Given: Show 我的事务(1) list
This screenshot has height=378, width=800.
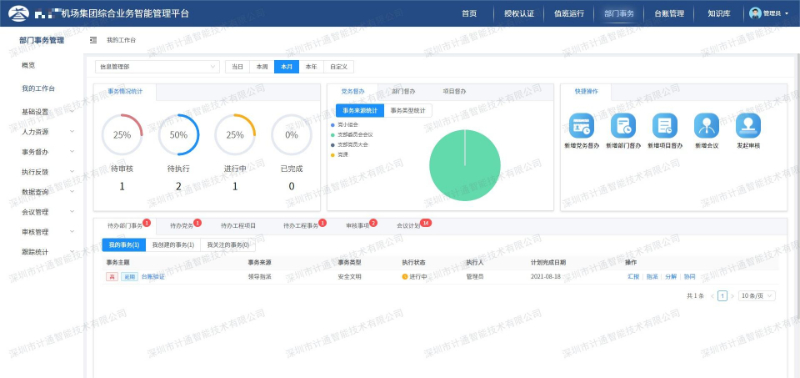Looking at the screenshot, I should (x=124, y=245).
